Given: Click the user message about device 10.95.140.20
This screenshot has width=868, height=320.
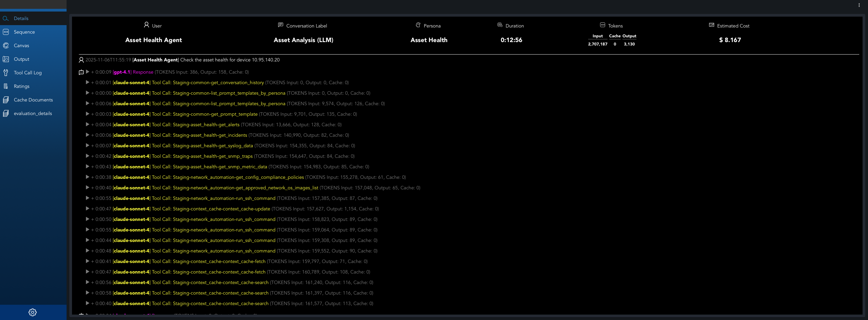Looking at the screenshot, I should click(x=230, y=60).
